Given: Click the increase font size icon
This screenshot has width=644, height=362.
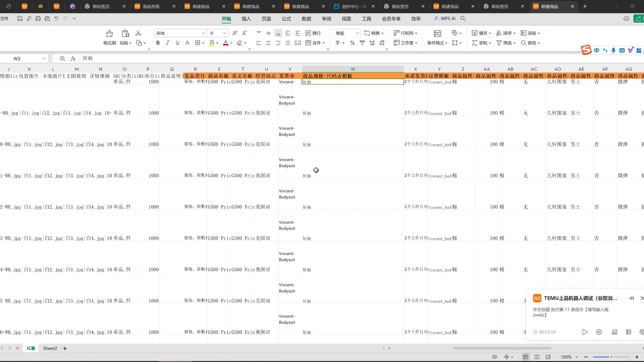Looking at the screenshot, I should pyautogui.click(x=235, y=33).
